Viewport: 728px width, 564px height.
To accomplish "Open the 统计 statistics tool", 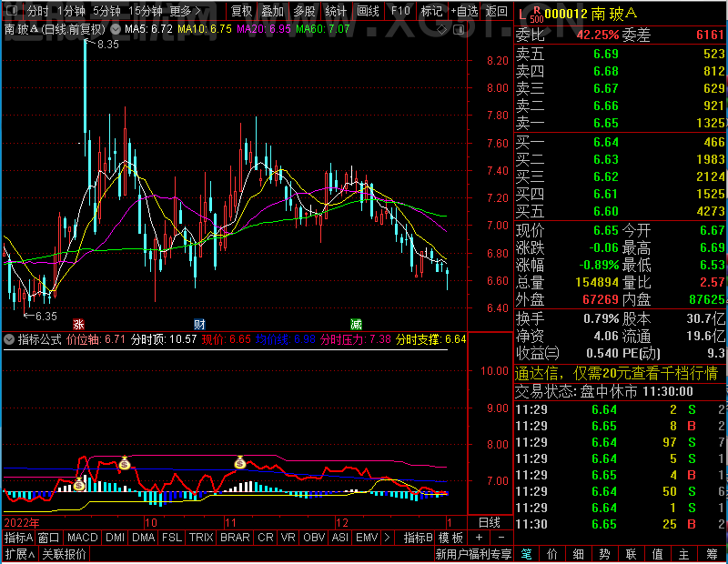I will coord(336,11).
